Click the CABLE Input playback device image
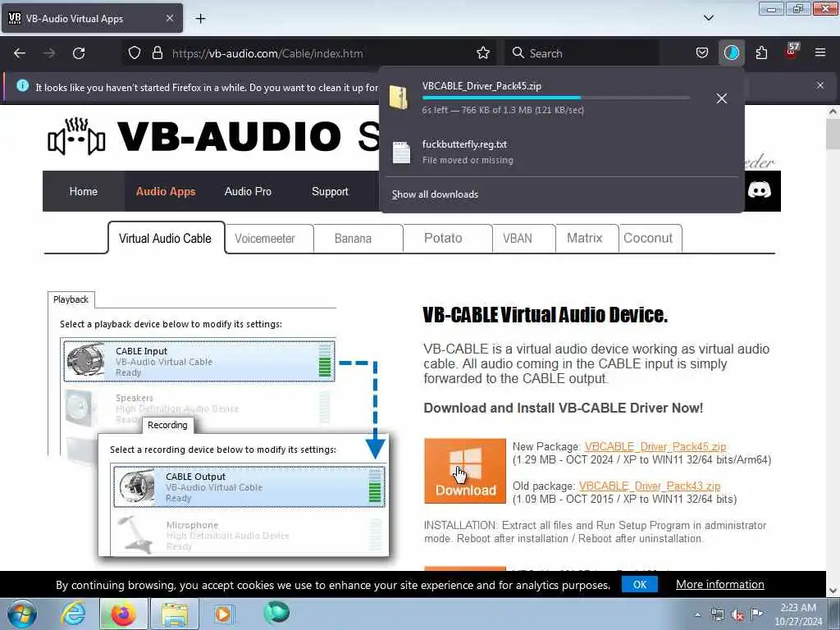The height and width of the screenshot is (630, 840). click(x=85, y=360)
